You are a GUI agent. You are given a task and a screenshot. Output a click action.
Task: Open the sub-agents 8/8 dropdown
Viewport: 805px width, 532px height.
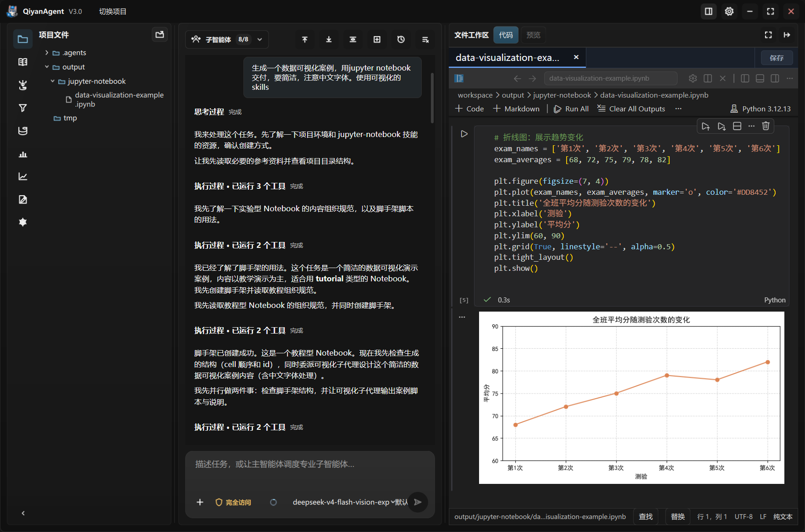(x=227, y=39)
